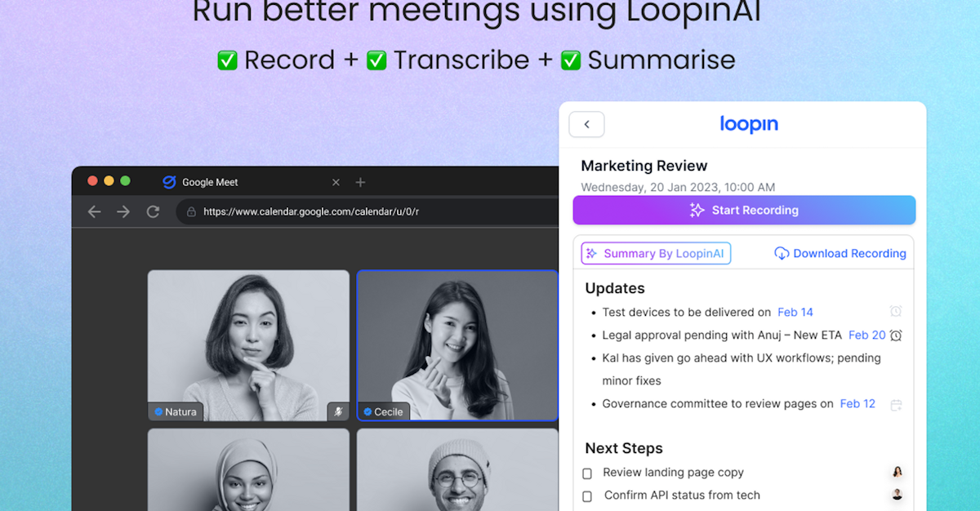Viewport: 980px width, 511px height.
Task: Click the Updates heading
Action: click(615, 288)
